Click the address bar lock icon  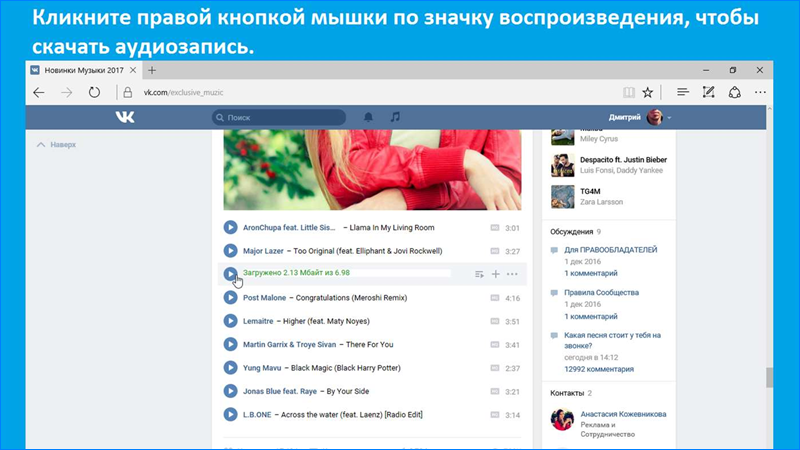pos(128,92)
